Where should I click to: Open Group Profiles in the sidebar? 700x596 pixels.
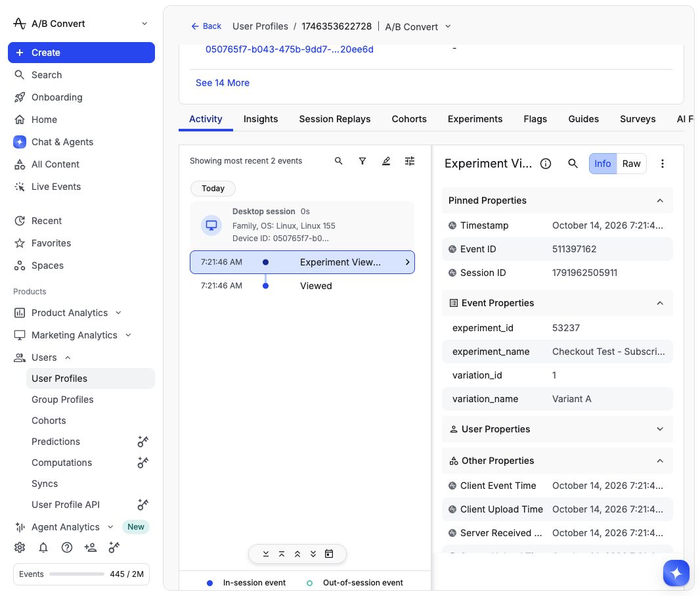pyautogui.click(x=62, y=400)
